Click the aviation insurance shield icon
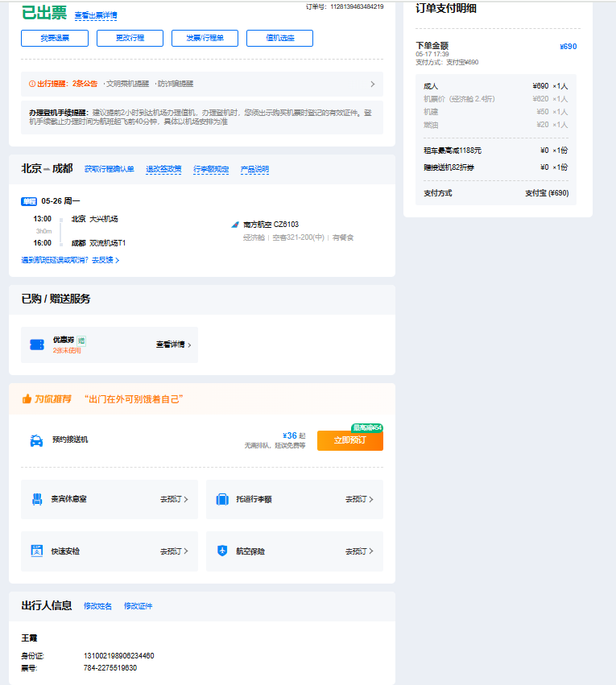This screenshot has height=685, width=616. [222, 551]
